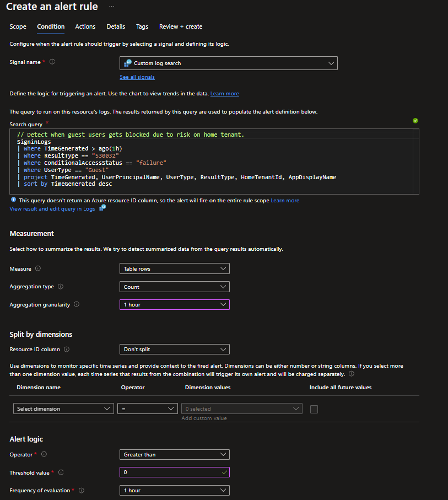This screenshot has width=448, height=500.
Task: Open the See all signals link
Action: coord(137,77)
